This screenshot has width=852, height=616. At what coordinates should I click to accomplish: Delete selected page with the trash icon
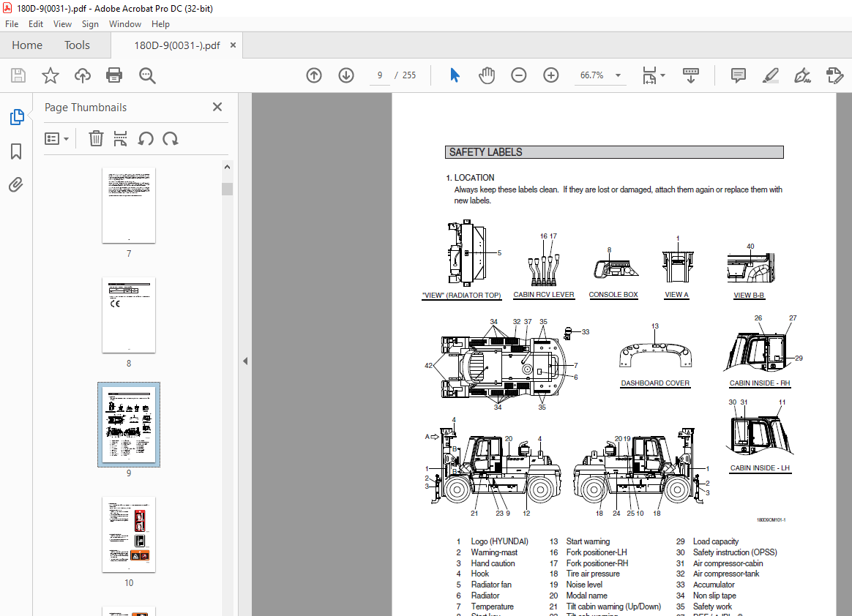pos(96,139)
